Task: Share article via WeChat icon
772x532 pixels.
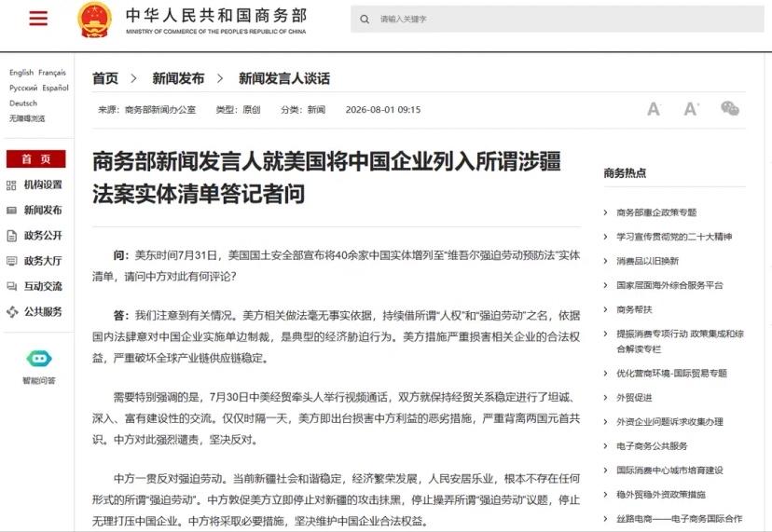Action: click(730, 108)
